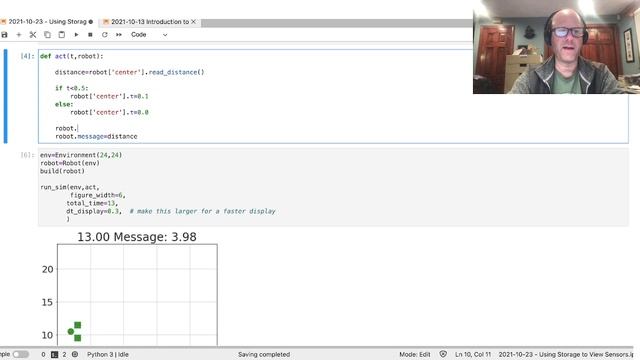Viewport: 640px width, 360px height.
Task: Click the cell prompt '[6]:'
Action: 27,155
